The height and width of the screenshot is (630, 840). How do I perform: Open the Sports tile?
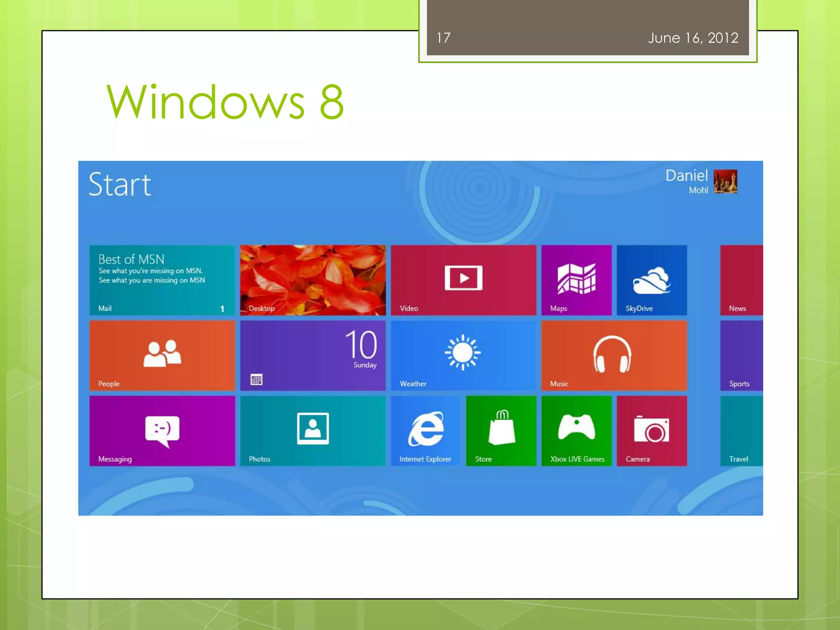742,355
